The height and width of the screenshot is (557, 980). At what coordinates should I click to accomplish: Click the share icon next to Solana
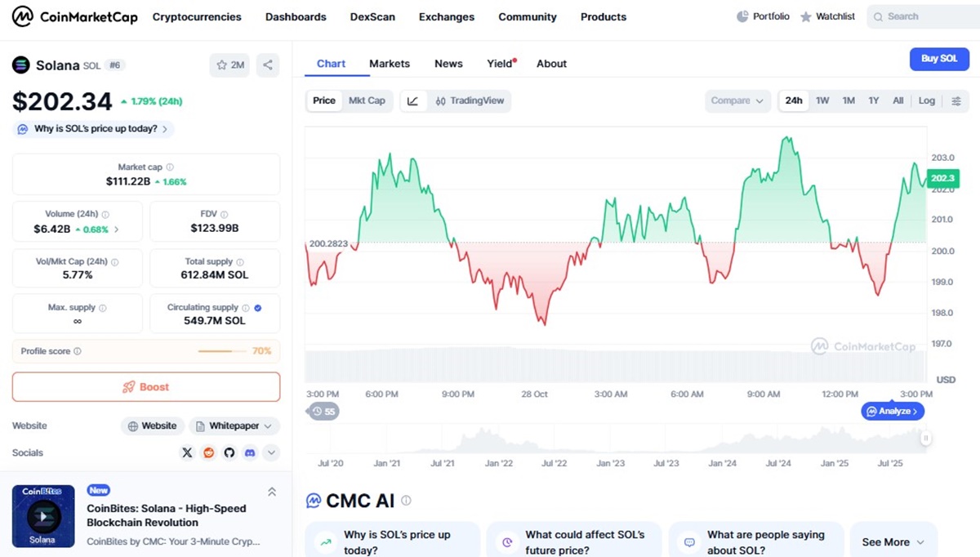point(268,65)
